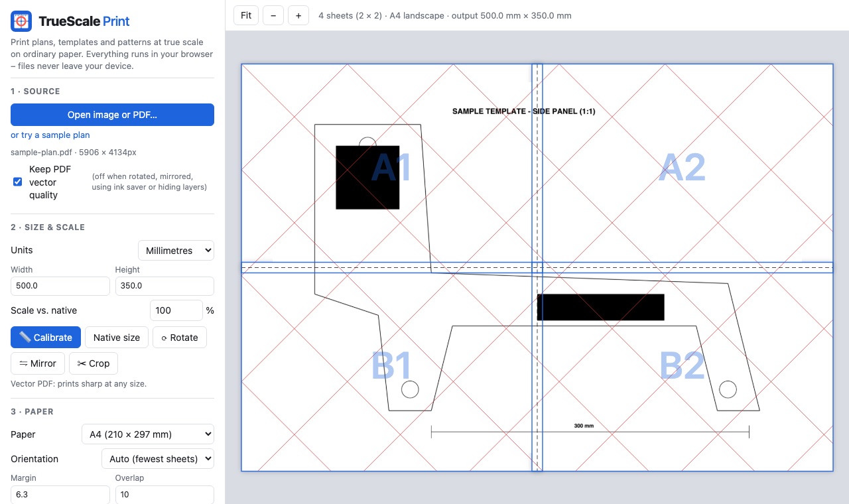Rotate the plan
The height and width of the screenshot is (504, 849).
[180, 338]
